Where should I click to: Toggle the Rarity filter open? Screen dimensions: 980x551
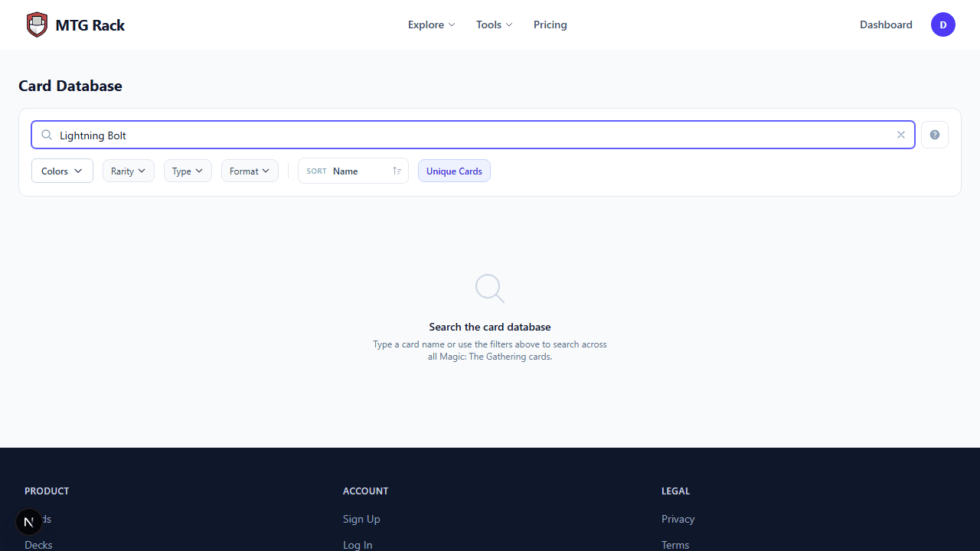[x=128, y=171]
